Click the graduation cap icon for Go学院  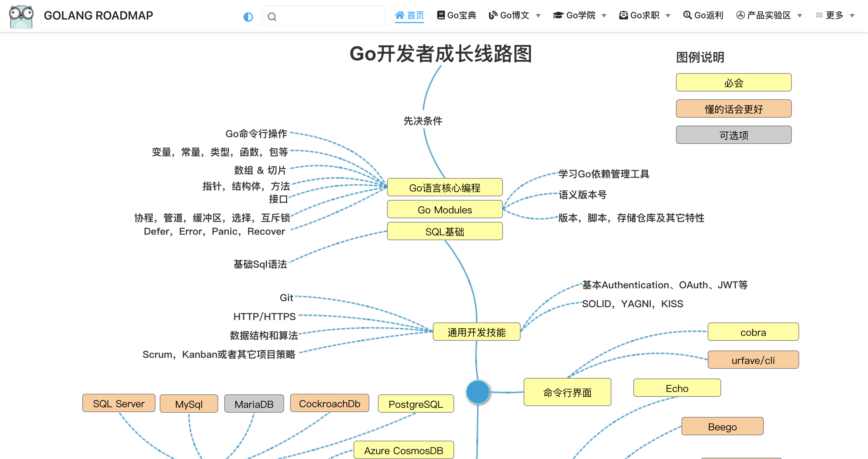coord(558,15)
